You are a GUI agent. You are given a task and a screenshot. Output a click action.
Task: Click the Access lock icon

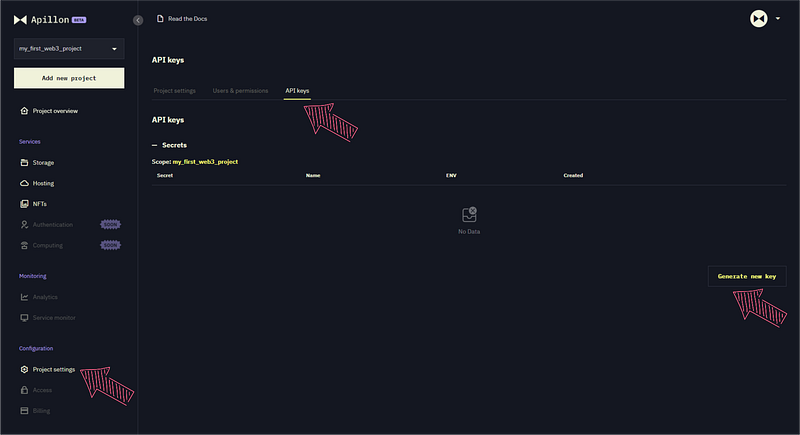24,390
